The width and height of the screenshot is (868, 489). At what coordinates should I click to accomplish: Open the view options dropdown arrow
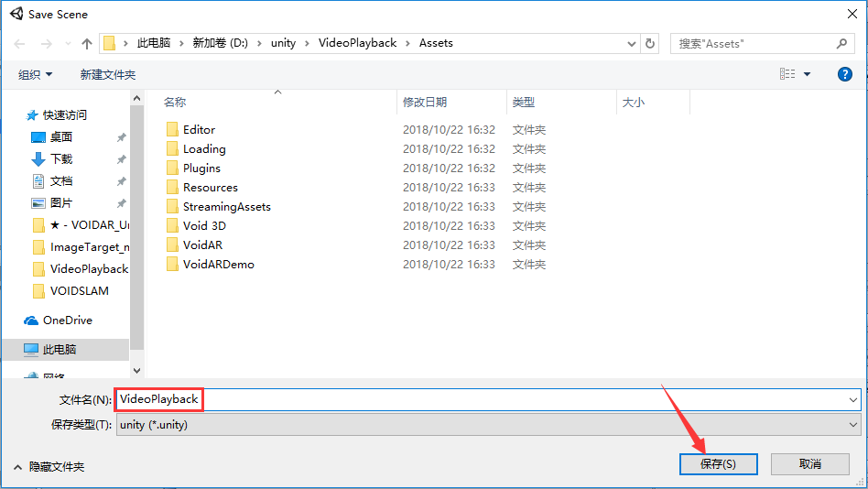pyautogui.click(x=807, y=74)
